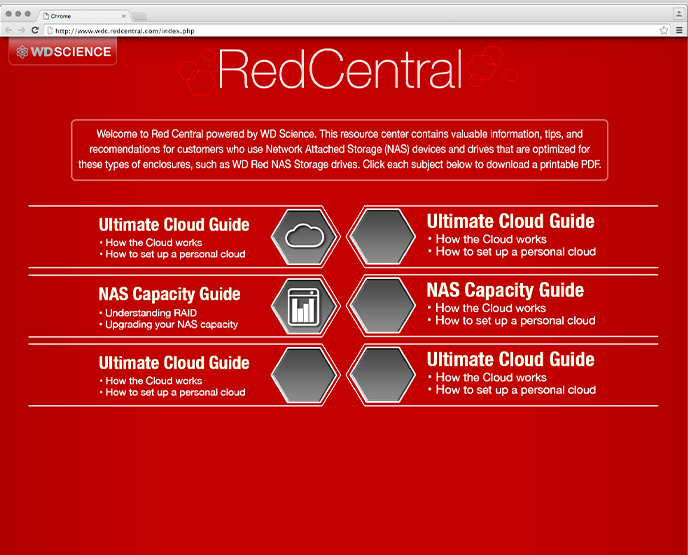688x555 pixels.
Task: Click the top-left Ultimate Cloud Guide heading
Action: tap(174, 225)
